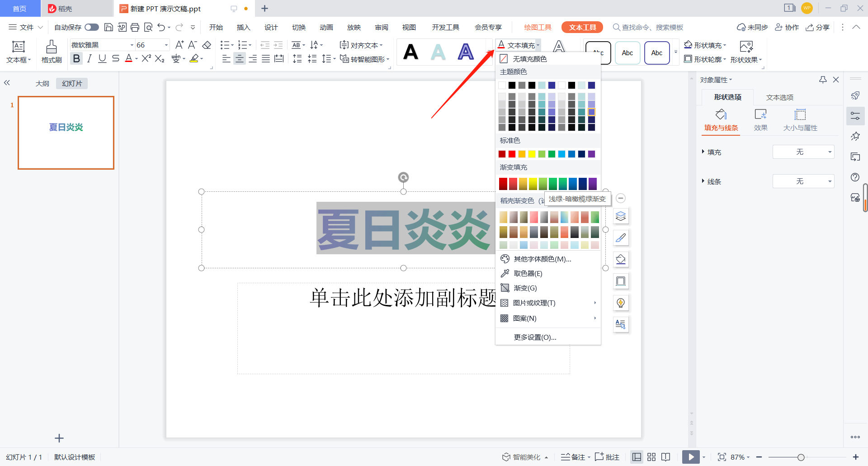The image size is (868, 466).
Task: Switch to 大纲 outline tab
Action: click(42, 83)
